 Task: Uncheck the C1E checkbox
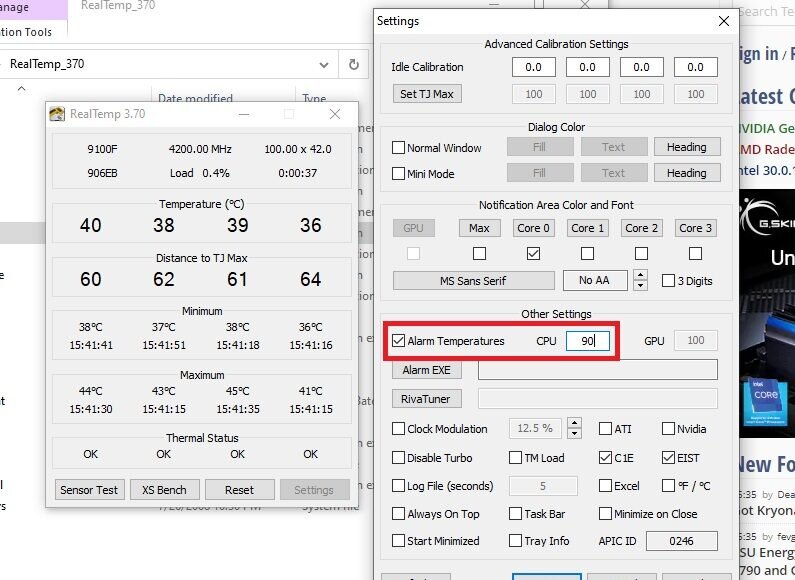(605, 457)
